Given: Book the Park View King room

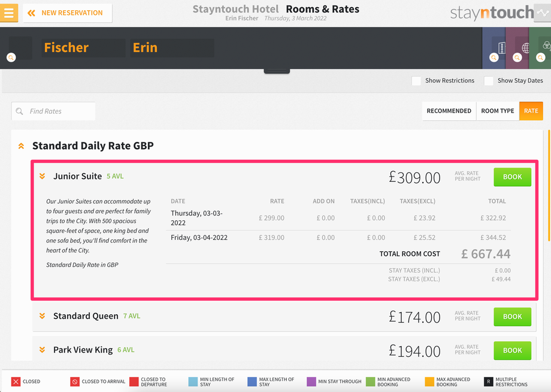Looking at the screenshot, I should point(512,350).
